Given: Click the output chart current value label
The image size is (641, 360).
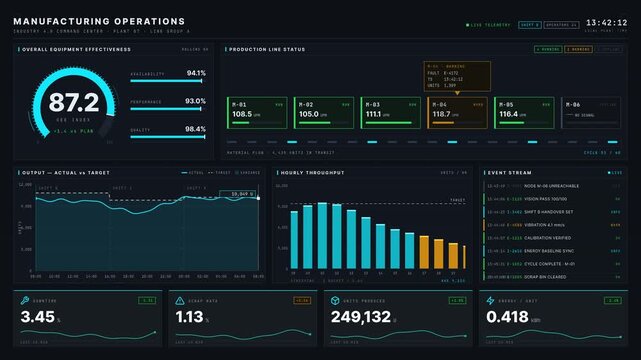Looking at the screenshot, I should coord(238,194).
